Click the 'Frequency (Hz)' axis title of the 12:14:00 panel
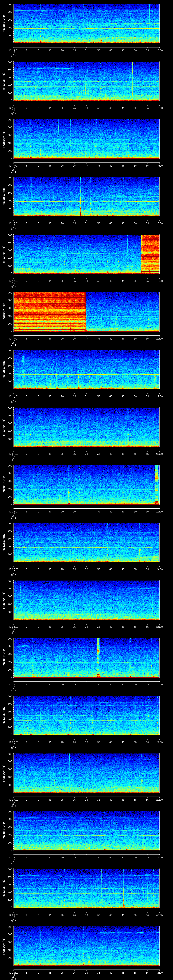Viewport: 173px width, 980px height. (4, 24)
